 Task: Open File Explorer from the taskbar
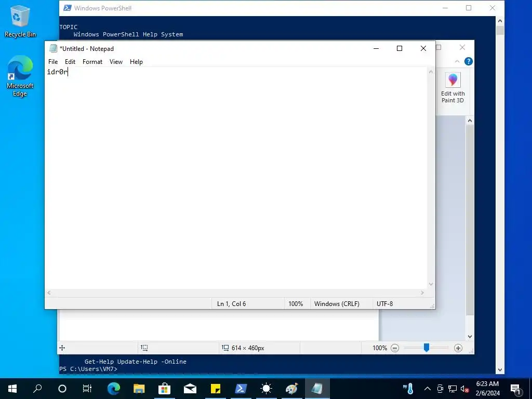tap(139, 389)
